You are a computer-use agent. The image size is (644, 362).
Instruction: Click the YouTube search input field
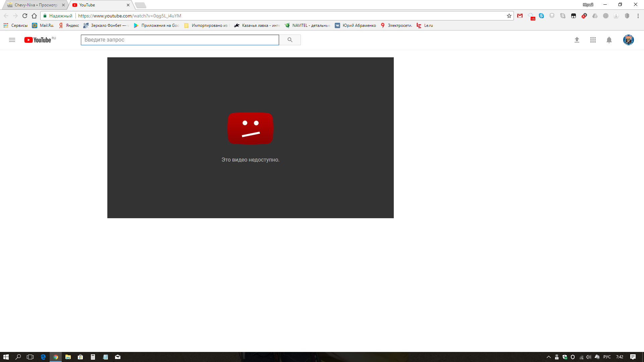click(180, 40)
